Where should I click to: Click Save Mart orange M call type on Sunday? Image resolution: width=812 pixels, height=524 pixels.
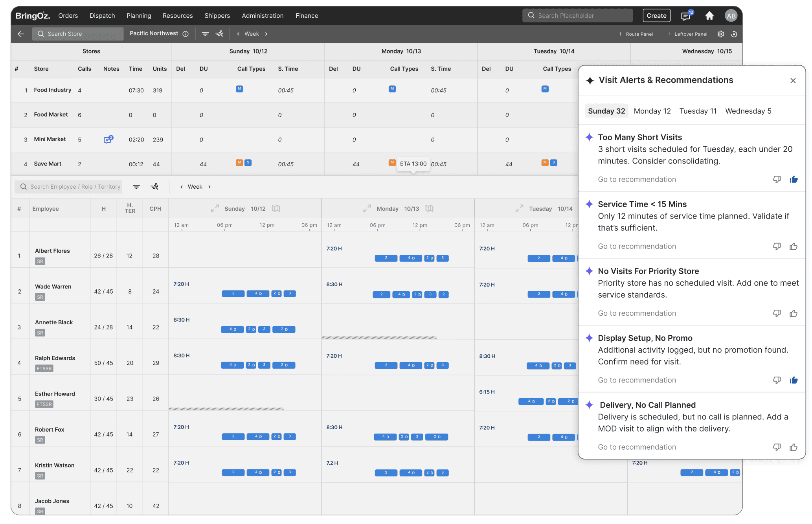[x=239, y=163]
